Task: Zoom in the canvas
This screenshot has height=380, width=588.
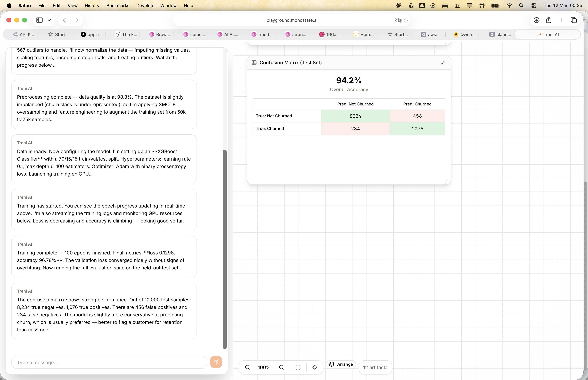Action: tap(281, 367)
